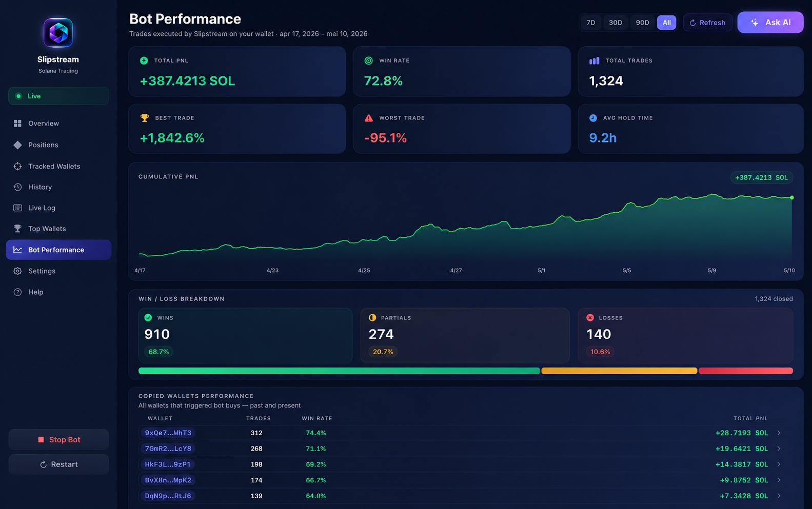Image resolution: width=812 pixels, height=509 pixels.
Task: Click the 68.7% wins percentage badge
Action: tap(159, 352)
